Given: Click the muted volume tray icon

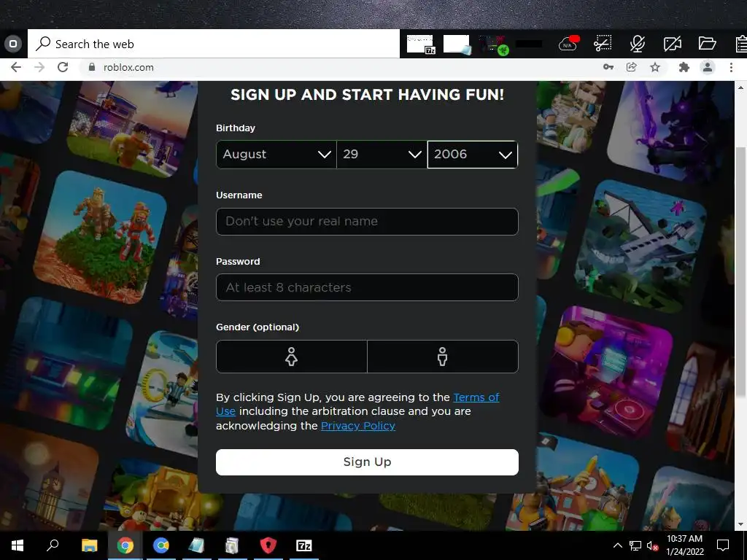Looking at the screenshot, I should pyautogui.click(x=652, y=545).
